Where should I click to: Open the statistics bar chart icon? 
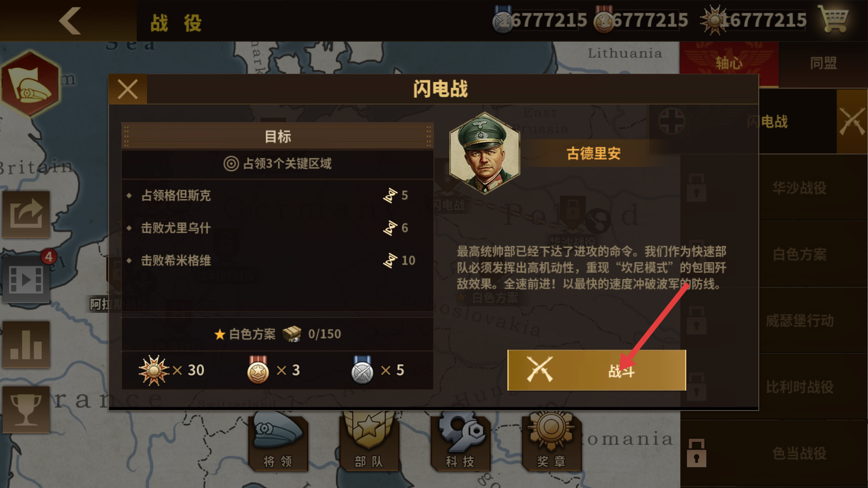click(x=26, y=344)
